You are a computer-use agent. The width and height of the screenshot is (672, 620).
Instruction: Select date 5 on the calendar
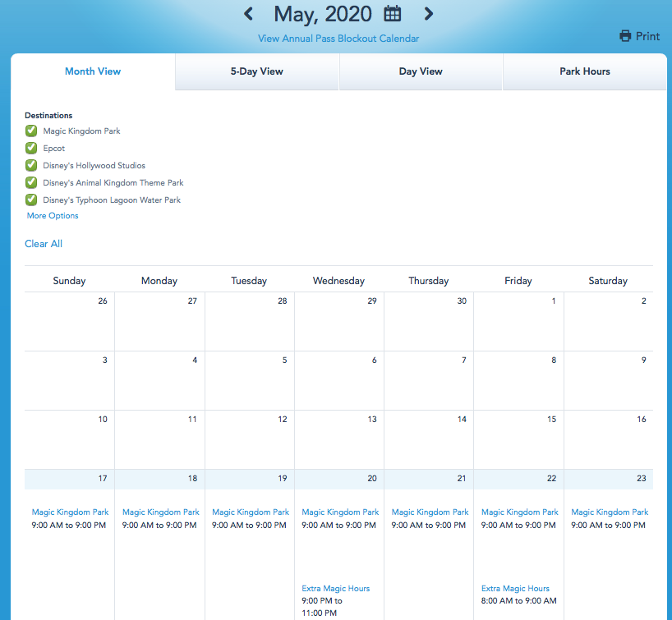(x=284, y=360)
